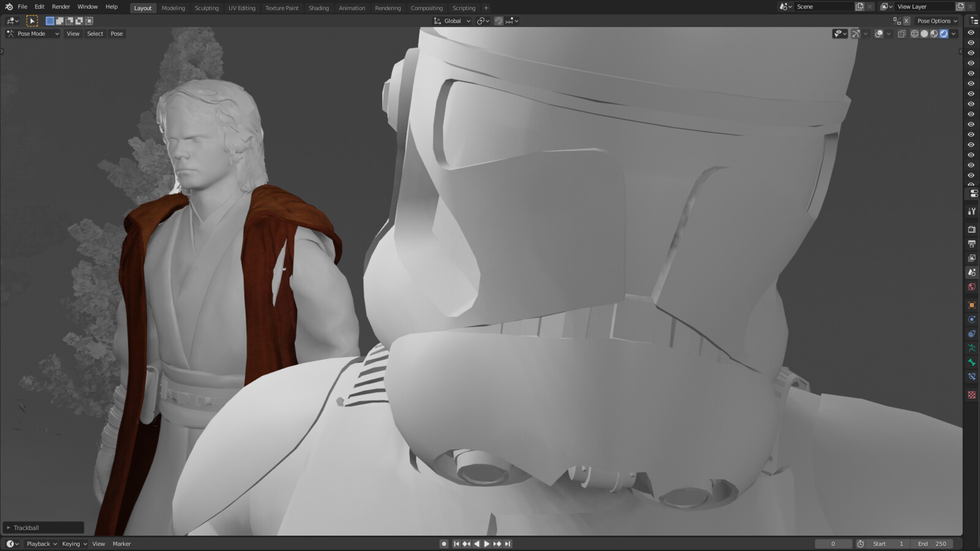Open the Scene properties tab
Viewport: 980px width, 551px height.
point(971,272)
